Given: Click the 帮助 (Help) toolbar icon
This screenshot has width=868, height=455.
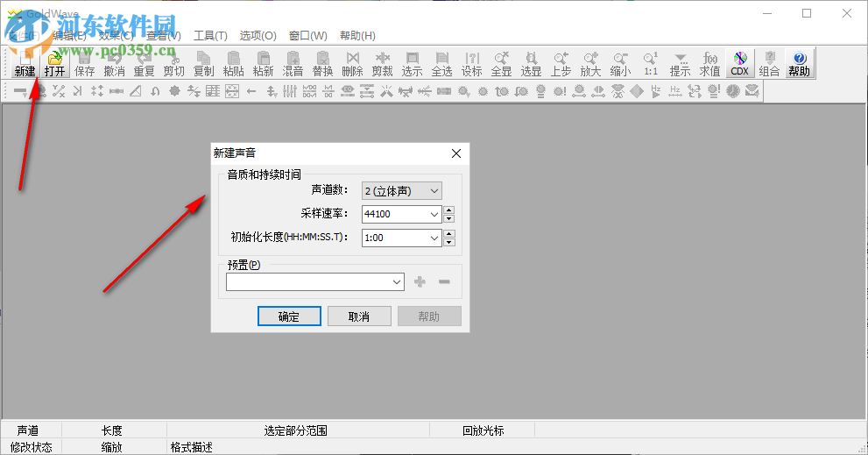Looking at the screenshot, I should 800,63.
